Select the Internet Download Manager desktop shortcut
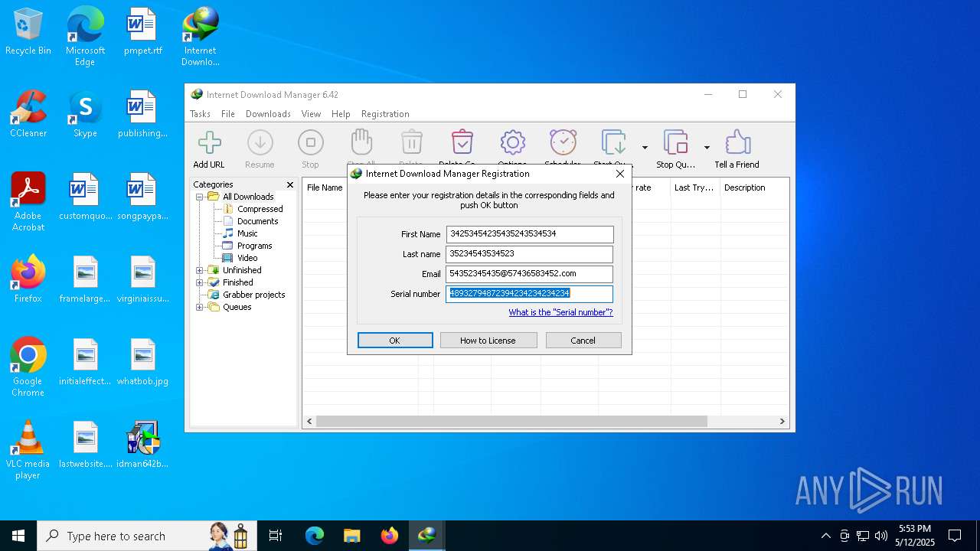 click(201, 37)
